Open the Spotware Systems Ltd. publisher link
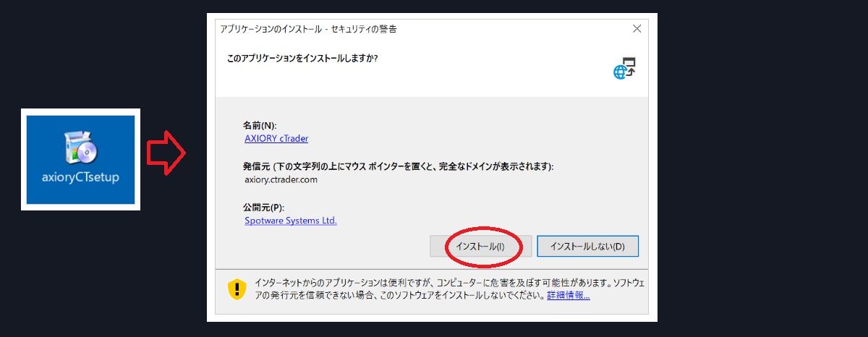 (291, 221)
